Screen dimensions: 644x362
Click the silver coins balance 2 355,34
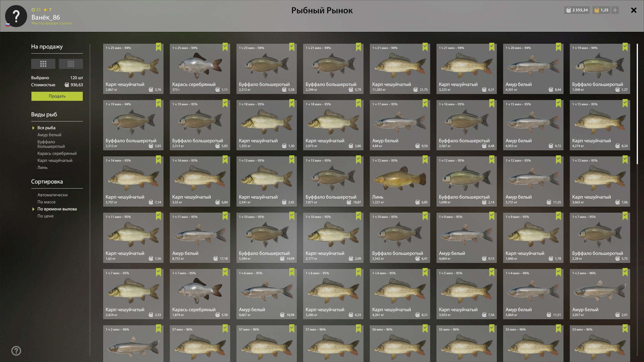pyautogui.click(x=577, y=10)
